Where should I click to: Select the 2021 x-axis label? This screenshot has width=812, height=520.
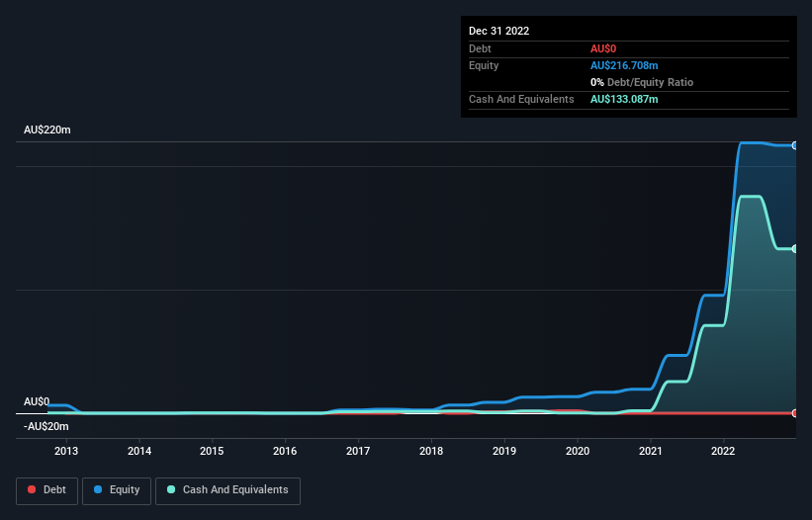(x=651, y=451)
